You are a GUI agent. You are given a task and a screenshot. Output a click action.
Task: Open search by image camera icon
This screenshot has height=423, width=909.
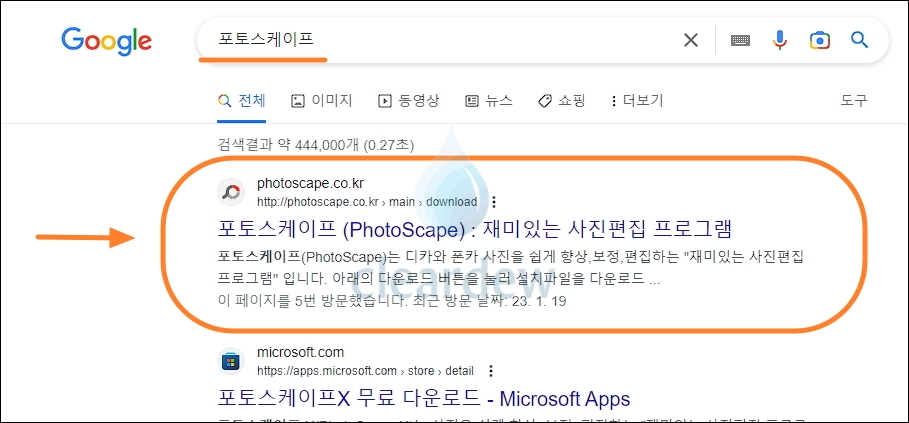(x=819, y=40)
